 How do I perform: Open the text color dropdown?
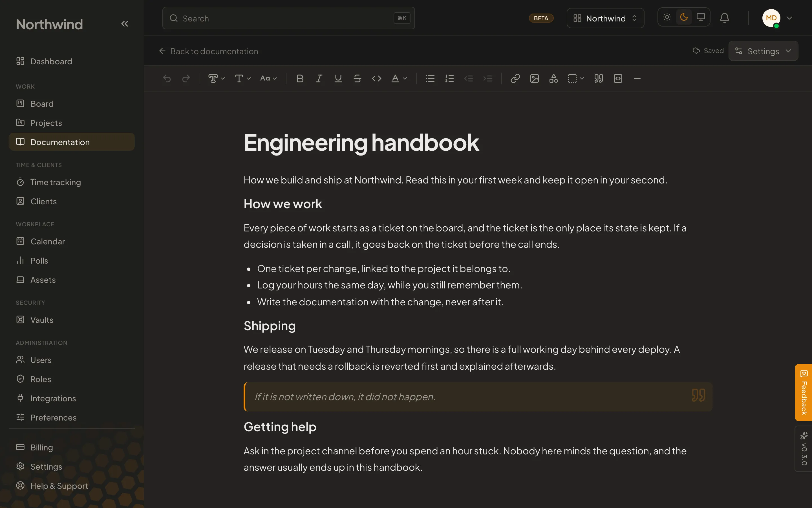pyautogui.click(x=399, y=79)
